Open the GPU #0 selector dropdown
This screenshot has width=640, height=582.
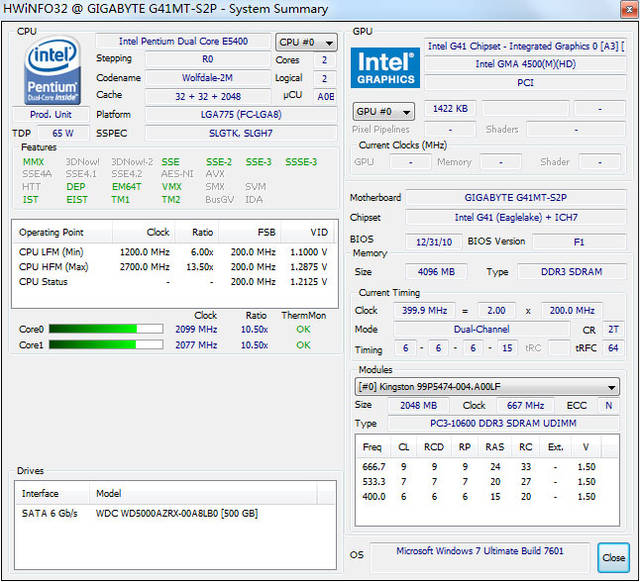pos(384,111)
